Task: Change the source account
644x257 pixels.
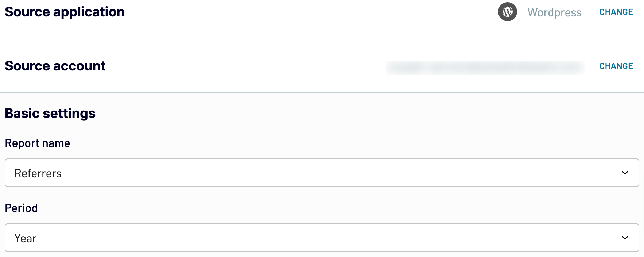Action: 616,66
